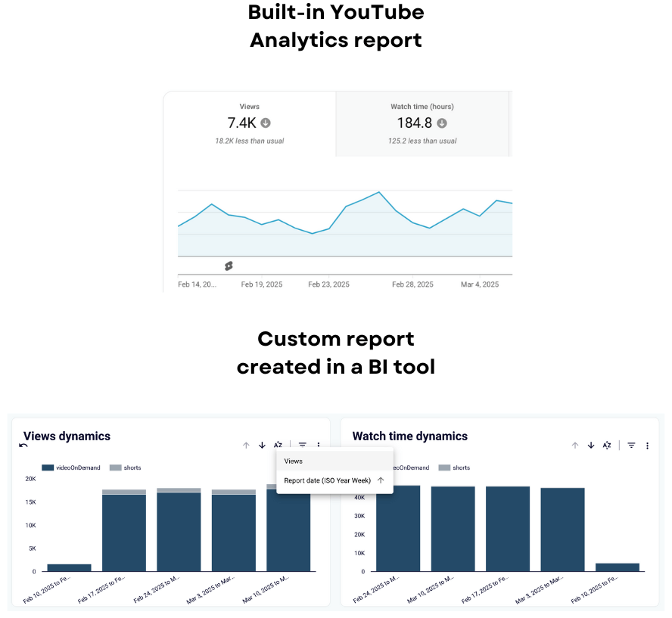672x618 pixels.
Task: Click the Feb 23, 2025 axis label
Action: pos(328,284)
